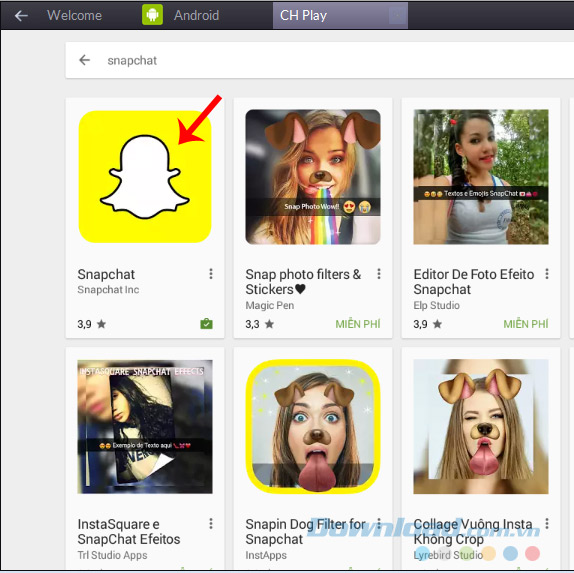Open Snapin Dog Filter for Snapchat title
This screenshot has width=574, height=573.
click(x=306, y=532)
